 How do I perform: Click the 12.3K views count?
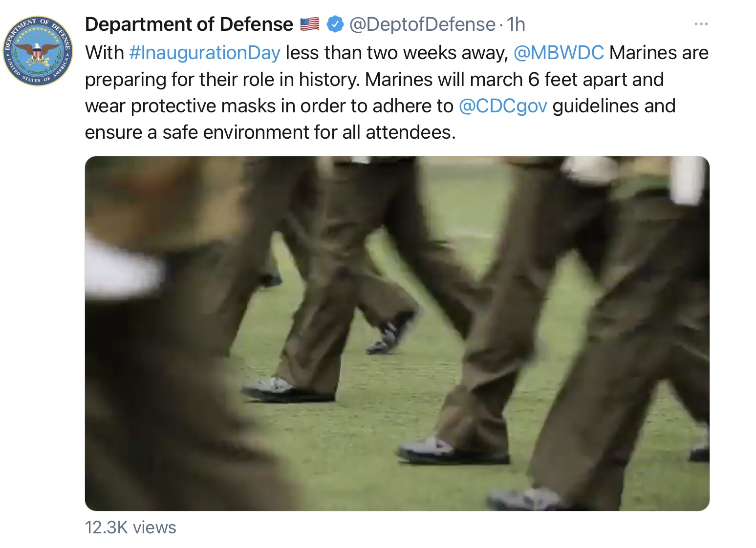tap(130, 527)
